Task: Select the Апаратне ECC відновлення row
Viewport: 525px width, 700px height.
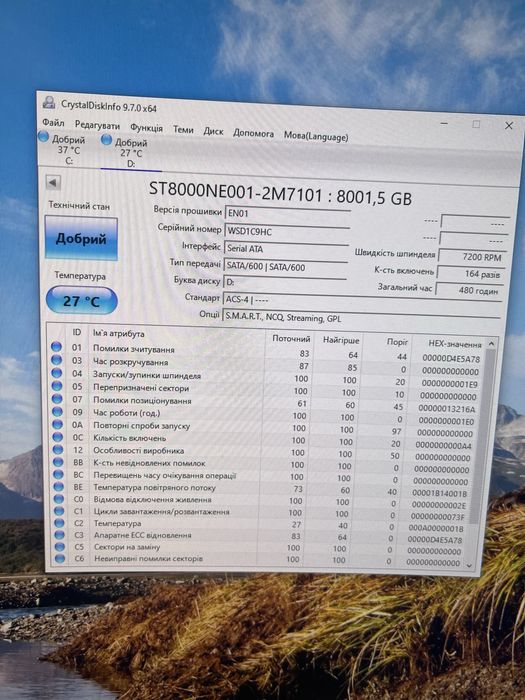Action: [x=261, y=537]
